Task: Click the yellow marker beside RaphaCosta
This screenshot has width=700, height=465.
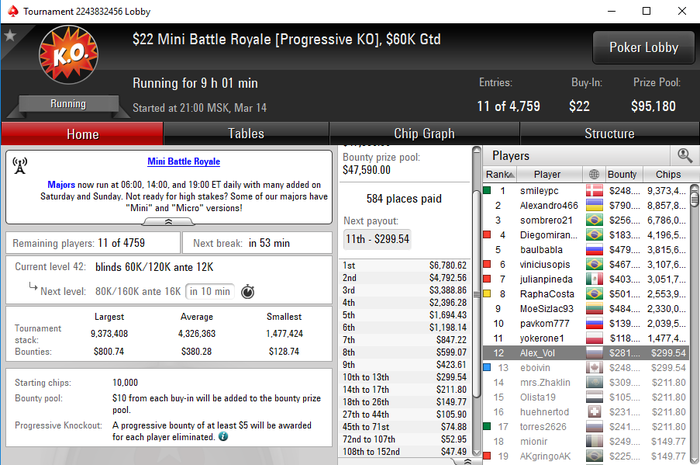Action: click(487, 293)
